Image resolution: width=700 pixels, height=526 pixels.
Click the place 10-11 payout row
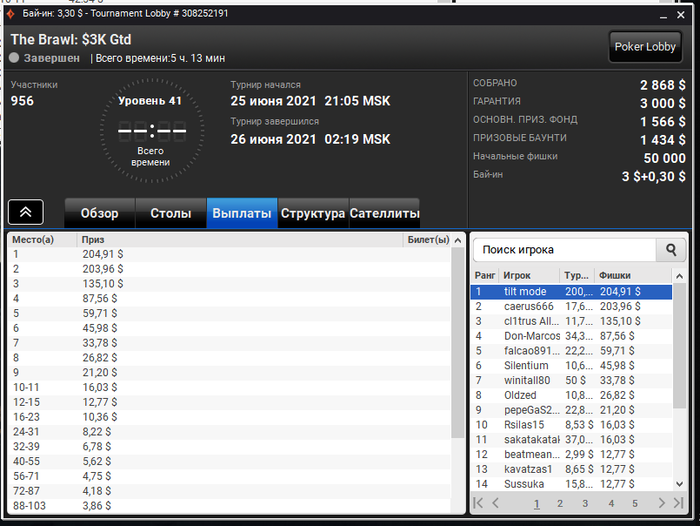229,387
